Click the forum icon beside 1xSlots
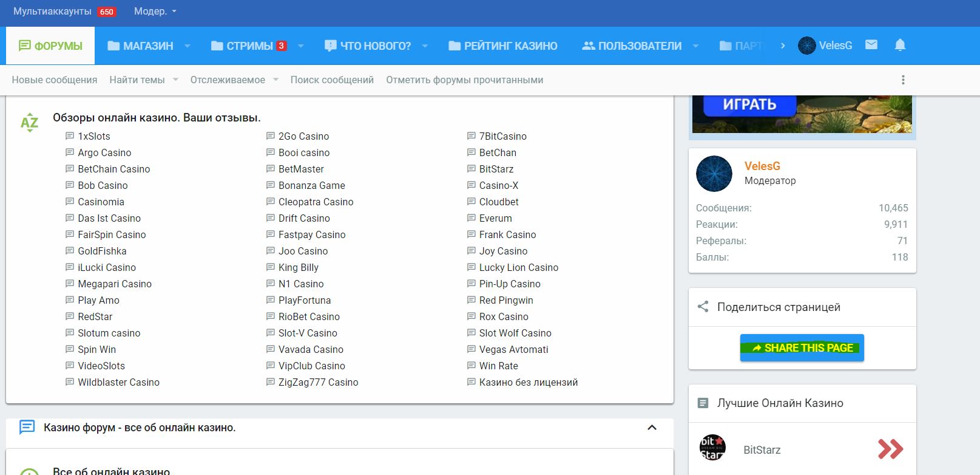Screen dimensions: 980x475 (70, 136)
